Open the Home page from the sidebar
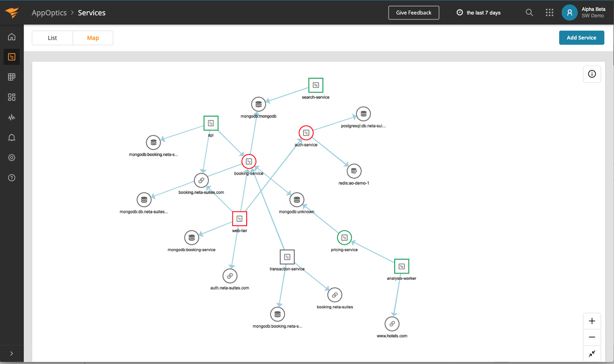The height and width of the screenshot is (364, 614). (11, 37)
